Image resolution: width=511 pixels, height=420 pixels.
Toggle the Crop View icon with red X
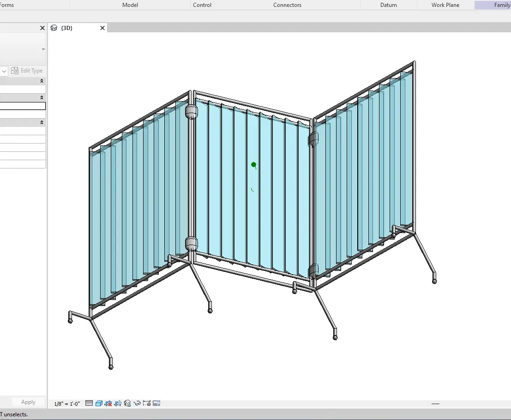108,403
